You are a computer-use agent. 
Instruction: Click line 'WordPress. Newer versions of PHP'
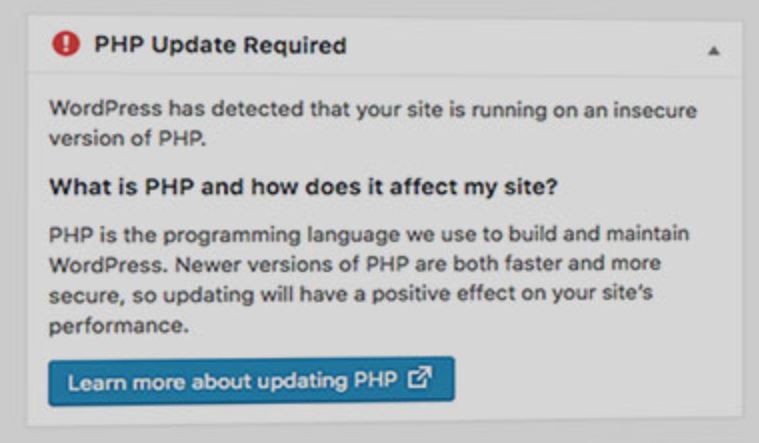pyautogui.click(x=355, y=264)
